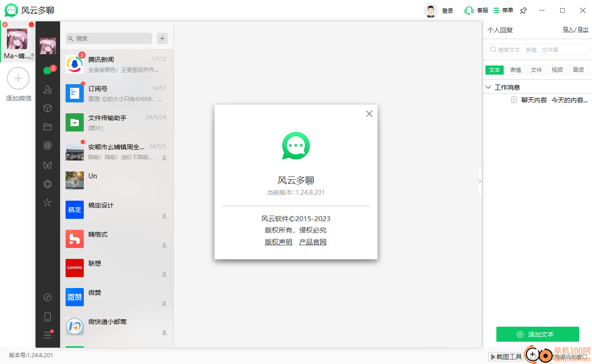Open the 订阅号 chat
The height and width of the screenshot is (364, 592).
point(117,93)
